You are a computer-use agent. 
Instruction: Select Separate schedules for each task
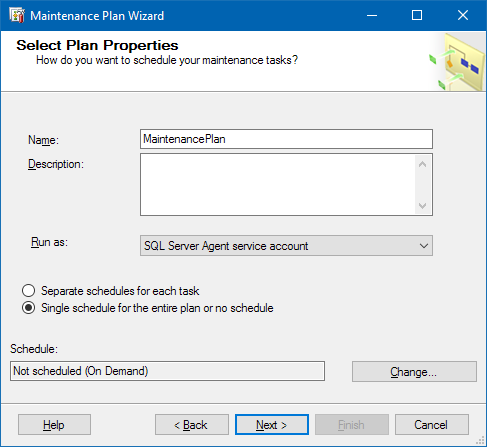click(28, 291)
